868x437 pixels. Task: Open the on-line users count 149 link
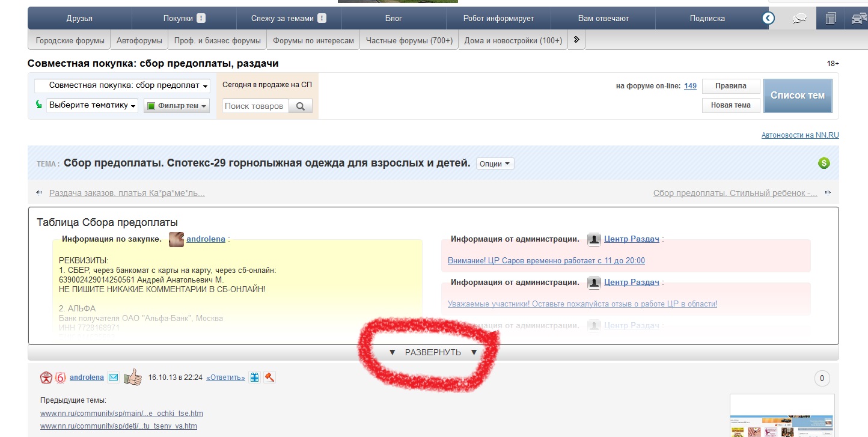(x=690, y=86)
